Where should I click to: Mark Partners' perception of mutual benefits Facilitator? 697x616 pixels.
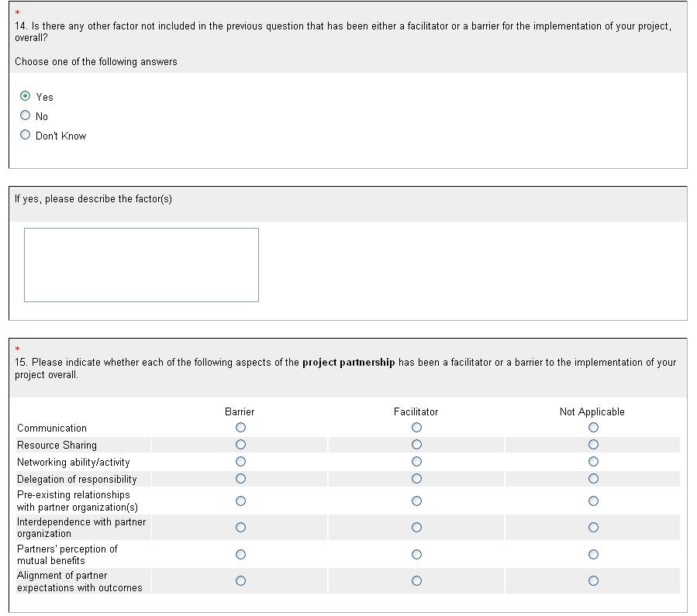[x=416, y=555]
